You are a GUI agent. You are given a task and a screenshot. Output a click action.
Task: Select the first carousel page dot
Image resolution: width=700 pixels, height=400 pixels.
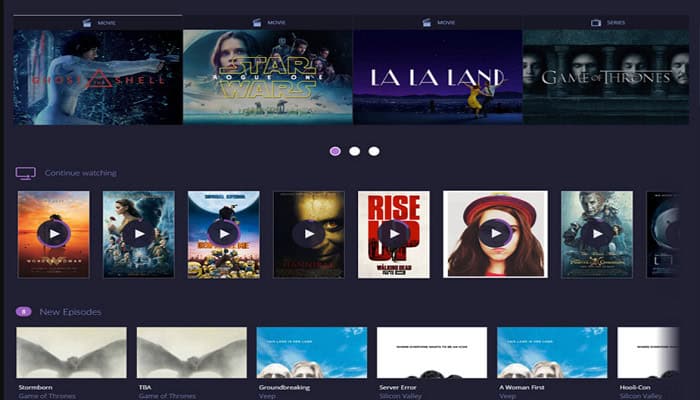pyautogui.click(x=335, y=151)
